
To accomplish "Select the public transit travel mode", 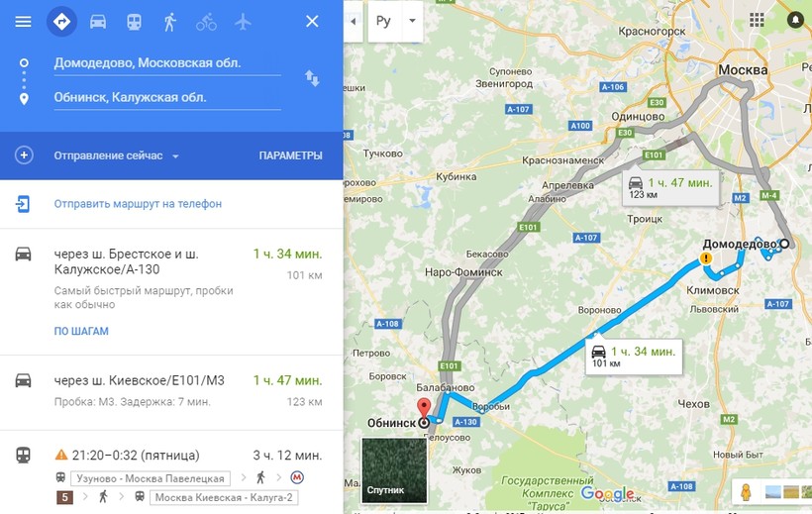I will [x=134, y=21].
